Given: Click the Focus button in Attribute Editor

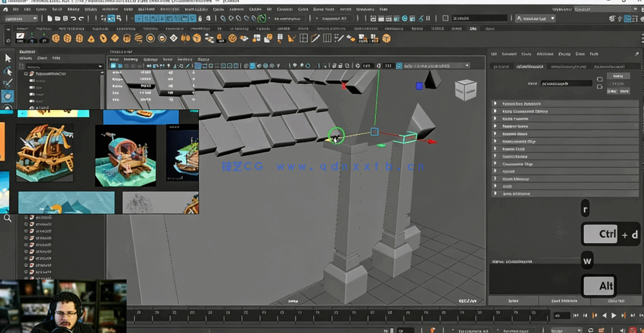Looking at the screenshot, I should click(618, 76).
